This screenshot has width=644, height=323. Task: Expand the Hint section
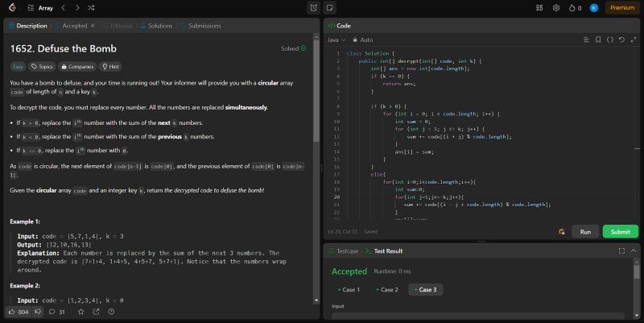point(111,67)
